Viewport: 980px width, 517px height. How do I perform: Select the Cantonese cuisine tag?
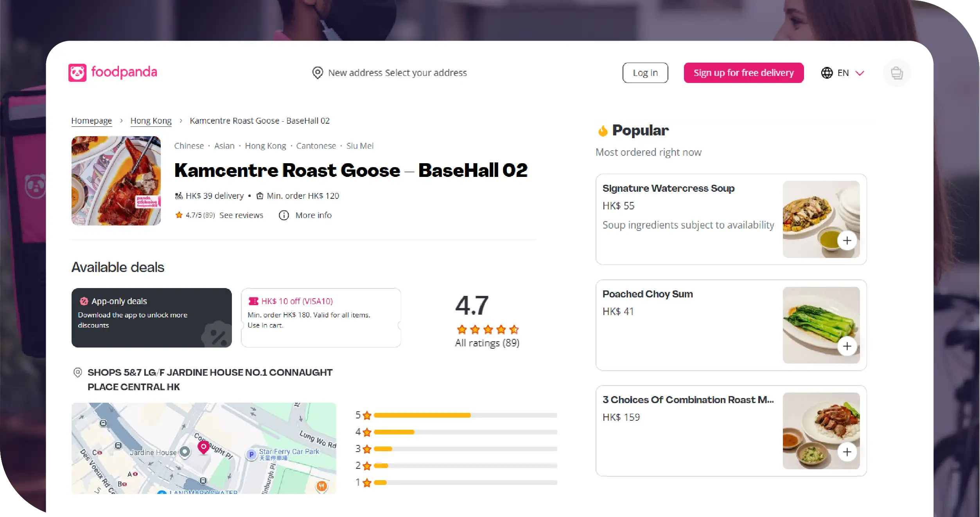point(316,146)
